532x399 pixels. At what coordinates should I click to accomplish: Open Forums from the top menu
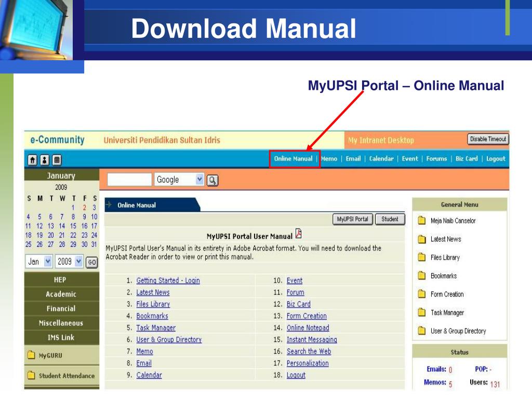[x=436, y=158]
